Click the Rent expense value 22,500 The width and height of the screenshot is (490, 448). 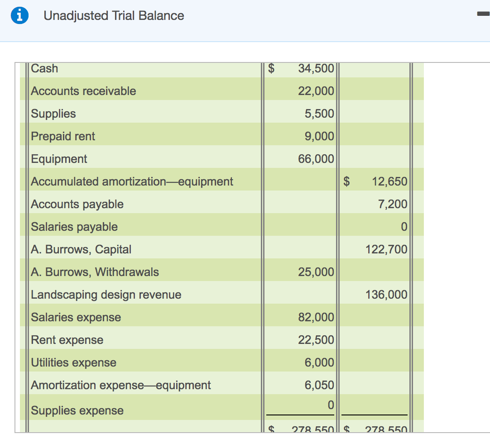316,340
